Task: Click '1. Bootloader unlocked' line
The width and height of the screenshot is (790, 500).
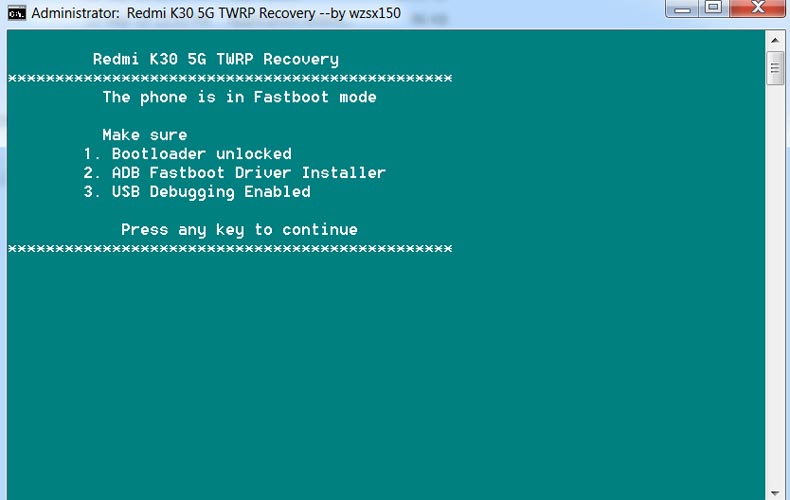Action: 187,154
